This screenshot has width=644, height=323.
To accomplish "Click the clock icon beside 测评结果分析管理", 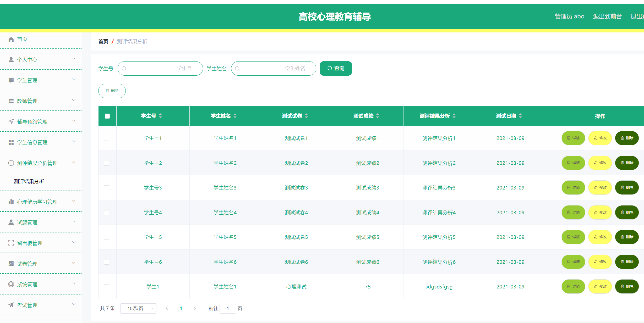I will [11, 163].
